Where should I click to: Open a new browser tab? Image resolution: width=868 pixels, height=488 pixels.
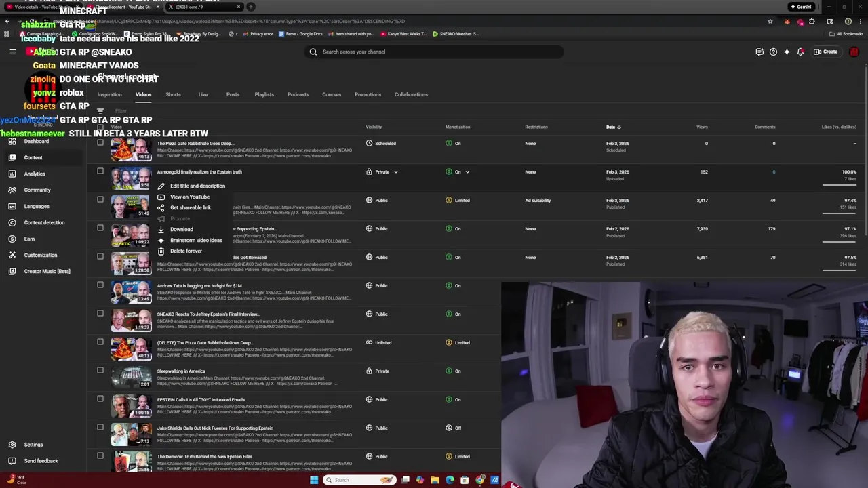251,7
